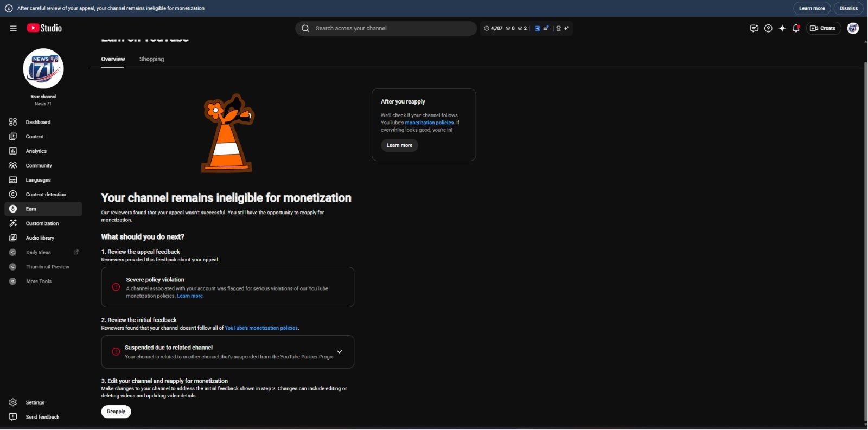Viewport: 868px width, 430px height.
Task: Click the banner info icon
Action: 9,8
